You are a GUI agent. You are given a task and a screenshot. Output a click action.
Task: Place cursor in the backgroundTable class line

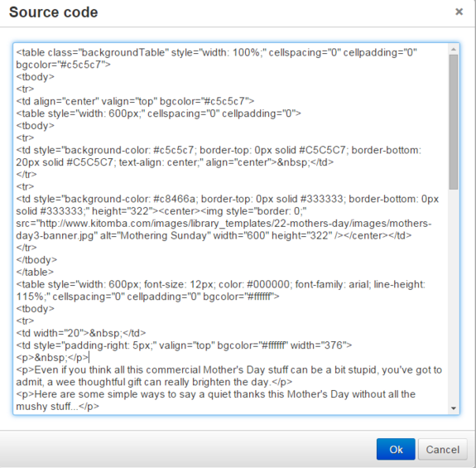click(216, 52)
